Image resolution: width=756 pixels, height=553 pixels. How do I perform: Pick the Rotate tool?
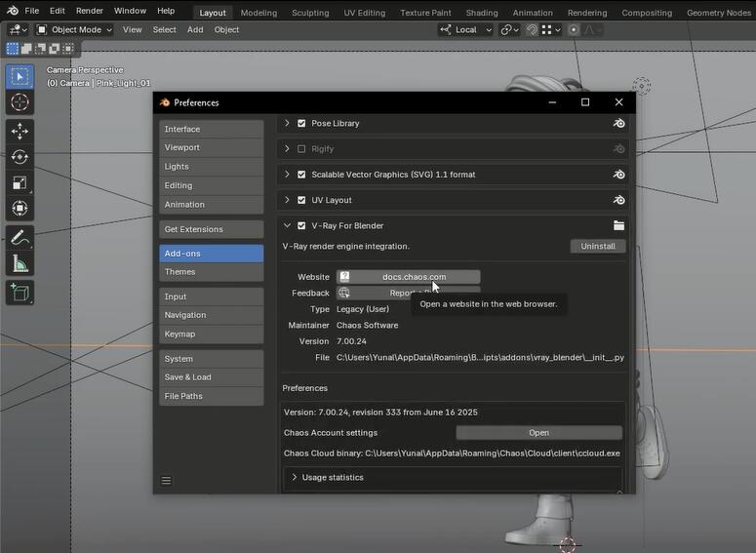pyautogui.click(x=20, y=157)
